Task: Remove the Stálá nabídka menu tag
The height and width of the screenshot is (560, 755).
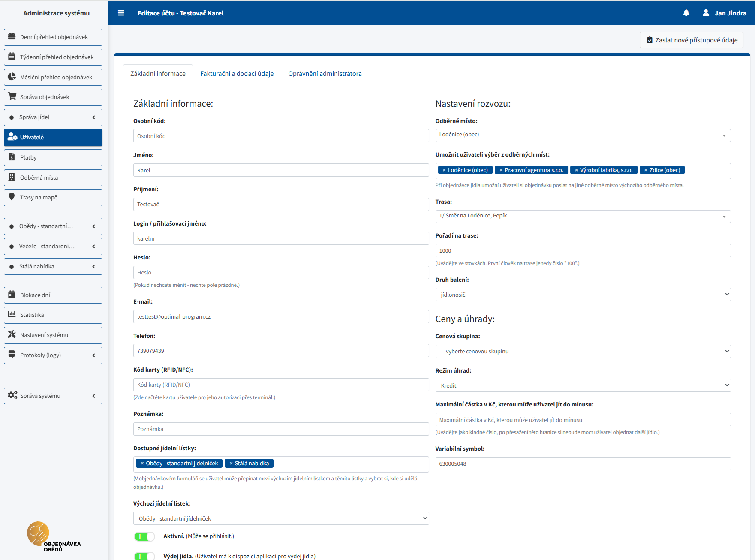Action: click(x=231, y=464)
